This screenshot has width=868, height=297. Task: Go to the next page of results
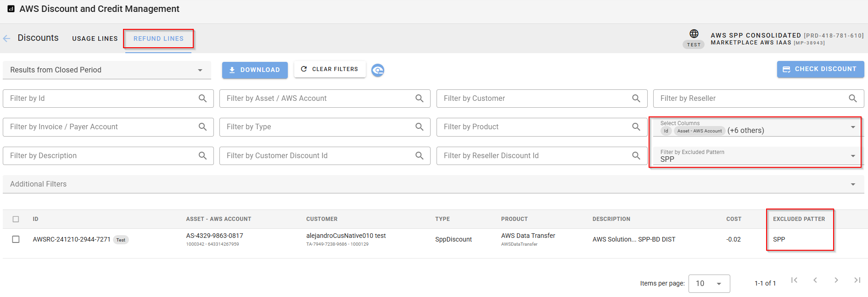pos(836,280)
